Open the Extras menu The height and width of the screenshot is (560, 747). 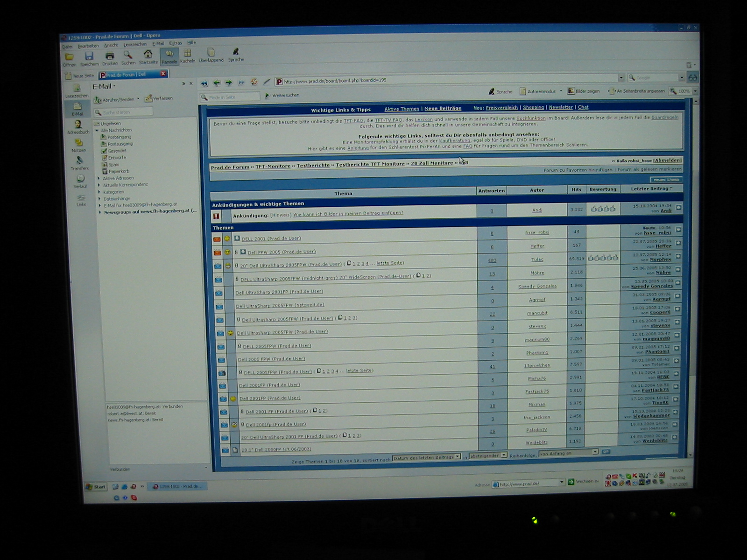pyautogui.click(x=176, y=43)
